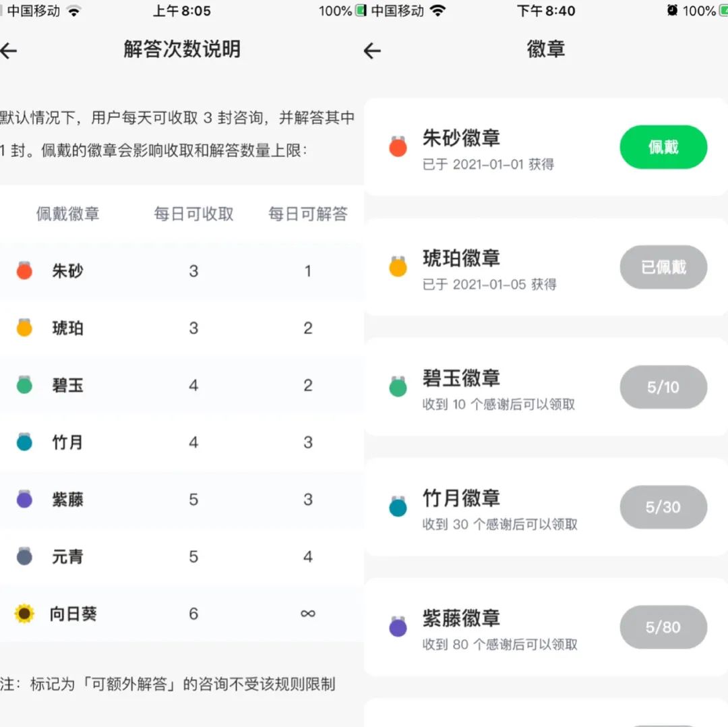Image resolution: width=728 pixels, height=727 pixels.
Task: Tap the 碧玉 row label
Action: (x=68, y=385)
